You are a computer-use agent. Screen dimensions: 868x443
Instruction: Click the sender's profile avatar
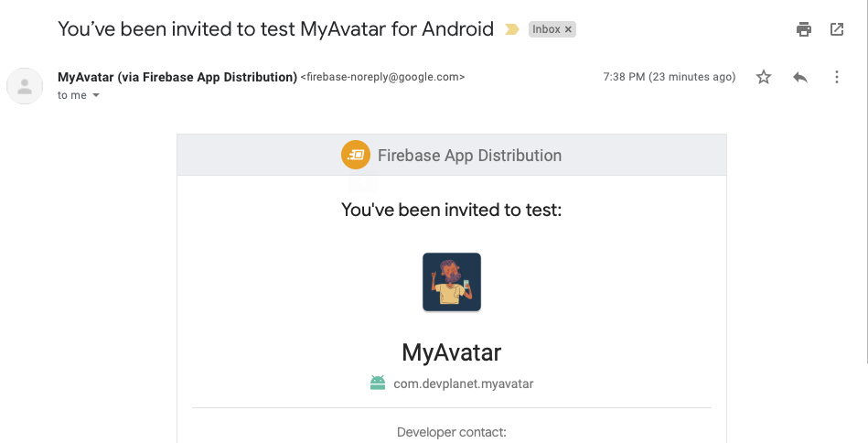(x=25, y=86)
